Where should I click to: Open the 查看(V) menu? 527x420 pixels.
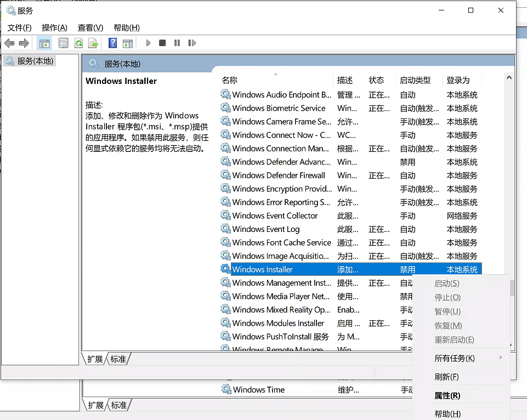tap(90, 28)
